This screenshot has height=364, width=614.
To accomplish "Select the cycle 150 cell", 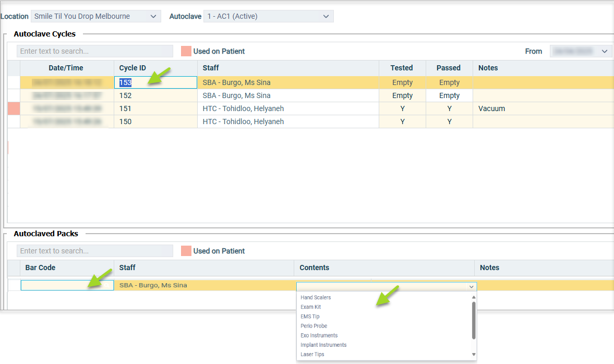I will (155, 122).
